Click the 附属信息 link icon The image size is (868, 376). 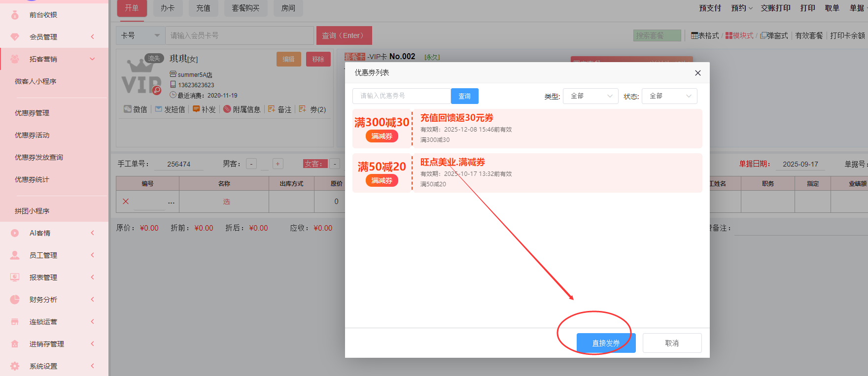pos(227,109)
